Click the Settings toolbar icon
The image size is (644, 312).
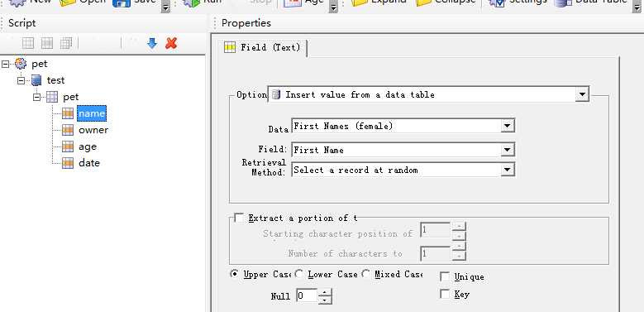tap(497, 2)
